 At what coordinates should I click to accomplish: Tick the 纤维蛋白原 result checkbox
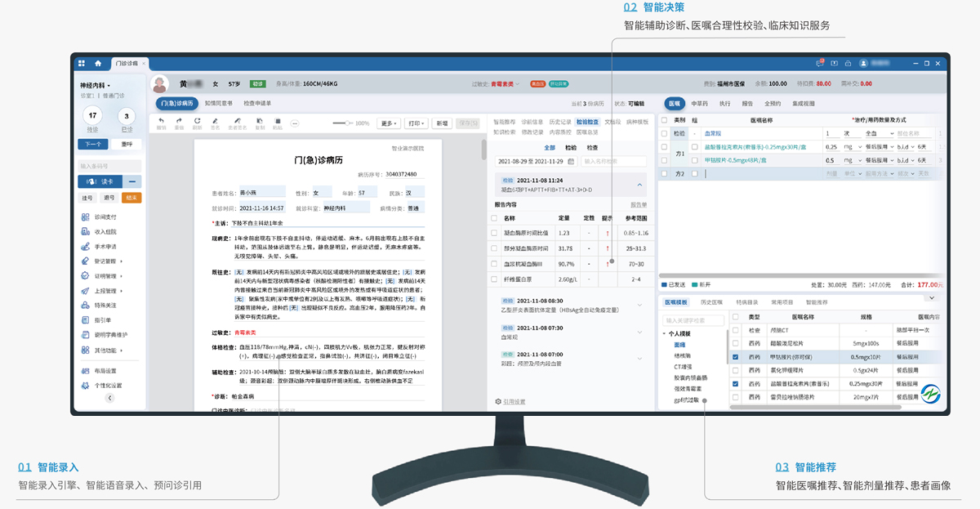[494, 279]
